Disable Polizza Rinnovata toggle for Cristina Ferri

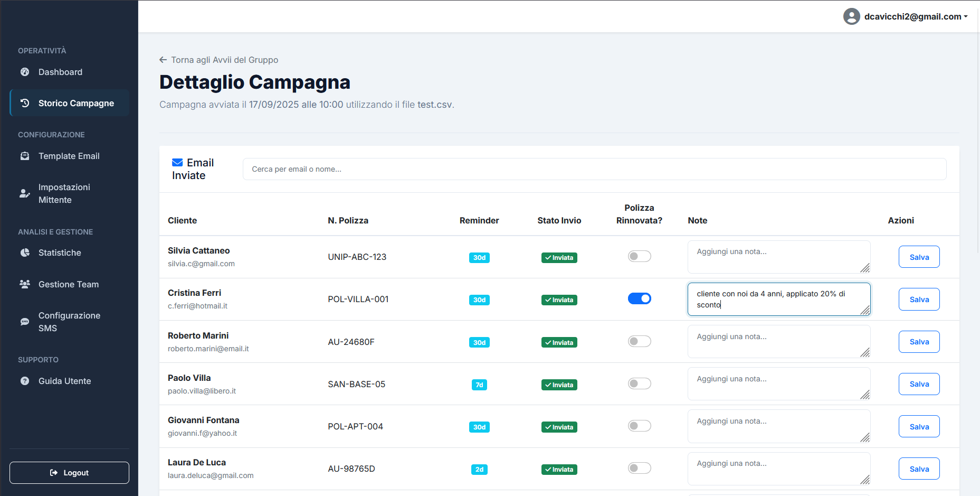pos(639,299)
